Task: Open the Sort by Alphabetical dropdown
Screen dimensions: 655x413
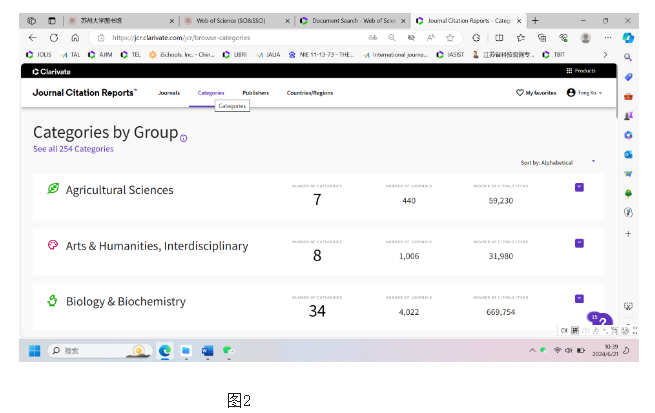Action: pos(558,162)
